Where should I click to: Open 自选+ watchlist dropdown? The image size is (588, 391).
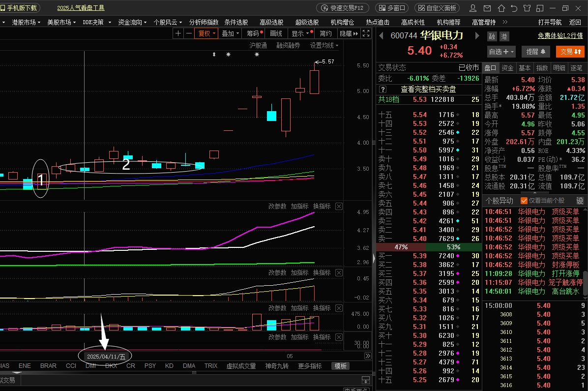[x=501, y=52]
